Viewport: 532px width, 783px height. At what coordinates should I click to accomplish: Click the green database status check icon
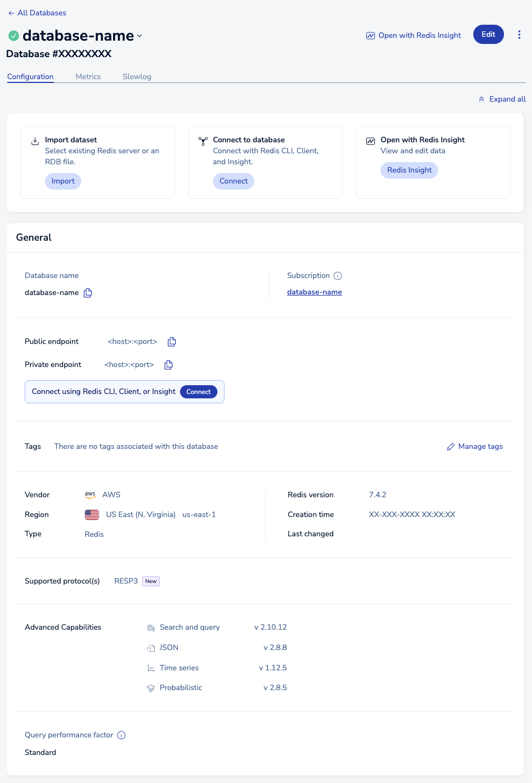(x=14, y=36)
